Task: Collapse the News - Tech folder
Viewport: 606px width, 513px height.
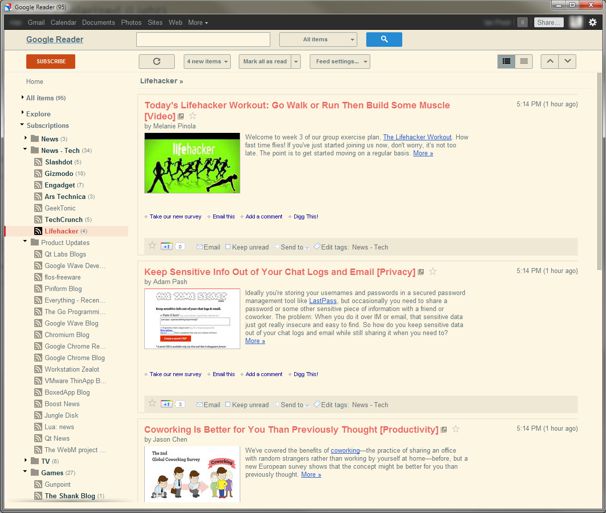Action: pyautogui.click(x=25, y=149)
